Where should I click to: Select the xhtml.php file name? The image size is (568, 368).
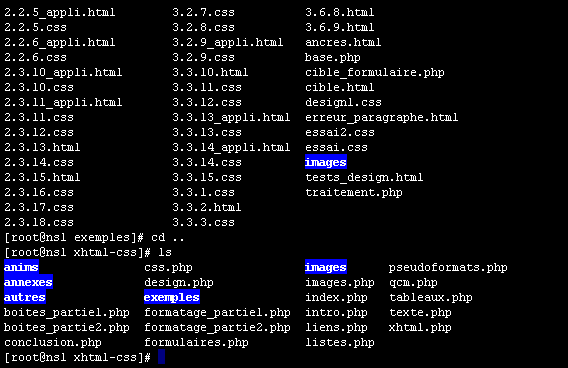click(x=420, y=328)
